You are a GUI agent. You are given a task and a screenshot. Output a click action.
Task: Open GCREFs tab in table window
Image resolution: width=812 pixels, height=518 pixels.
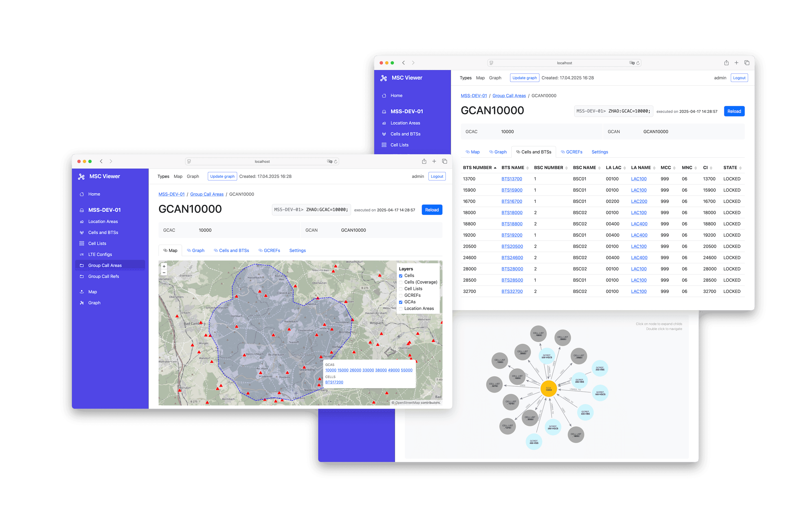point(572,152)
